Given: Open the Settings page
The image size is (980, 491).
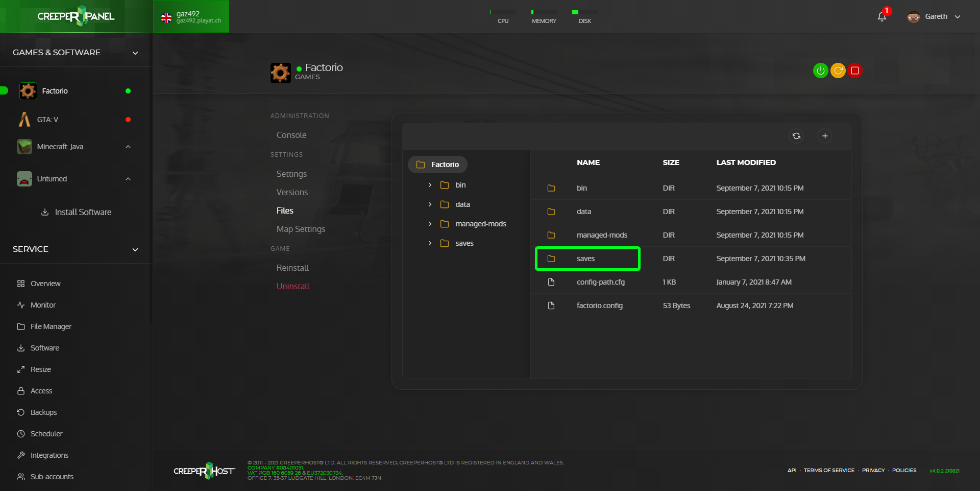Looking at the screenshot, I should pos(291,174).
